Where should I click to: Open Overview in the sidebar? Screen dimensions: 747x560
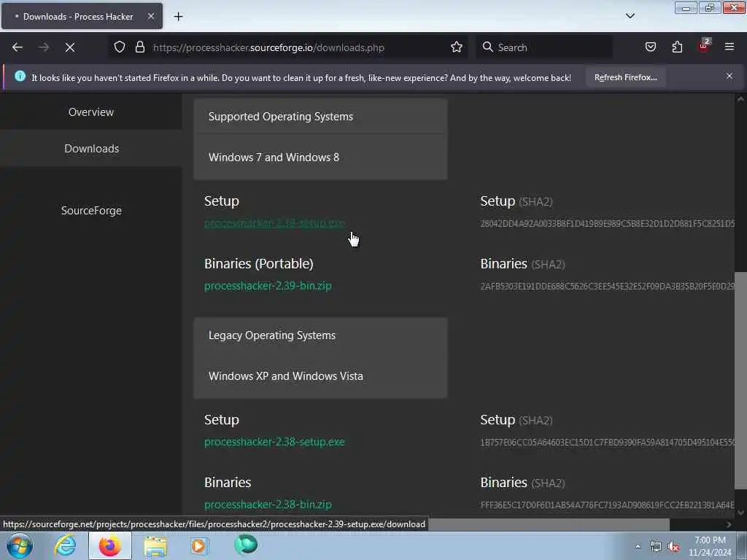(91, 112)
